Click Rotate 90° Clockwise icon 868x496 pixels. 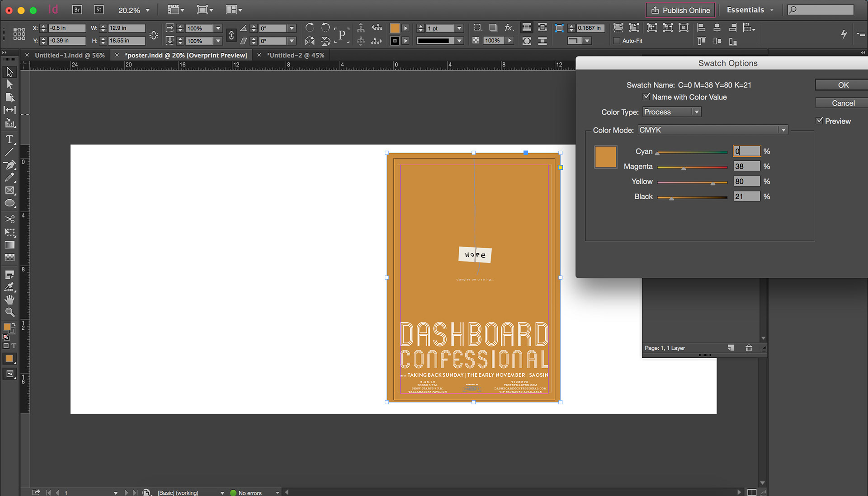(x=310, y=28)
